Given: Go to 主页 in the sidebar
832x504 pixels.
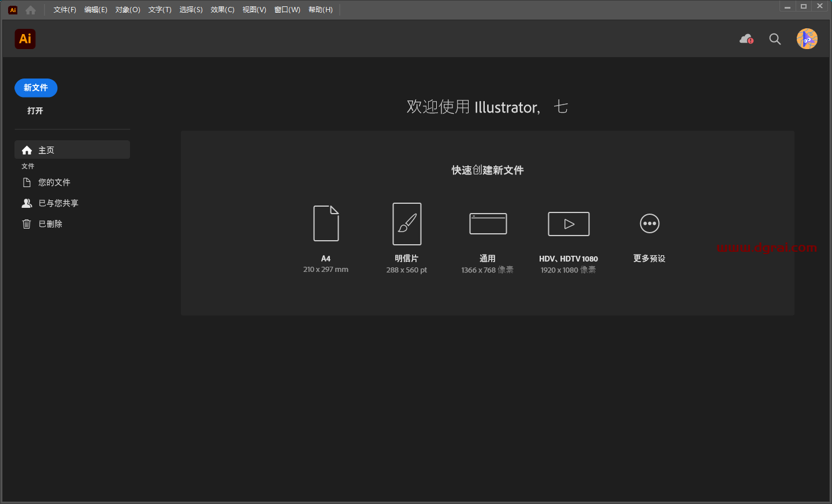Looking at the screenshot, I should [72, 150].
